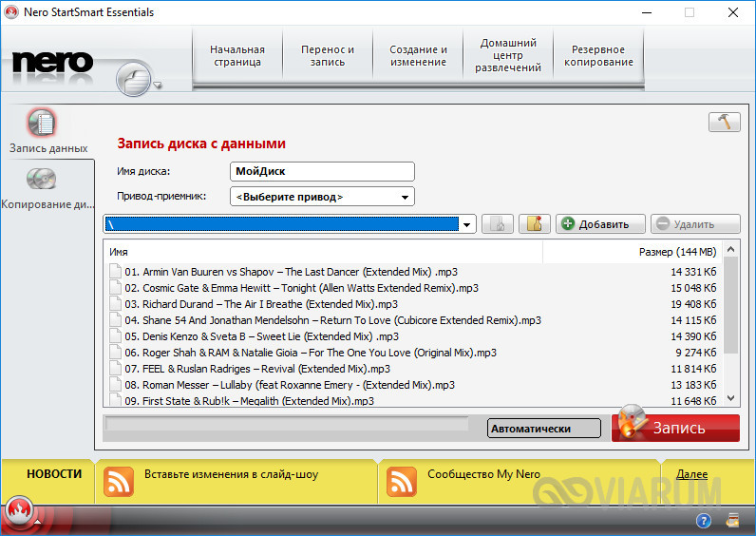Select the Запись данных sidebar icon

[42, 123]
